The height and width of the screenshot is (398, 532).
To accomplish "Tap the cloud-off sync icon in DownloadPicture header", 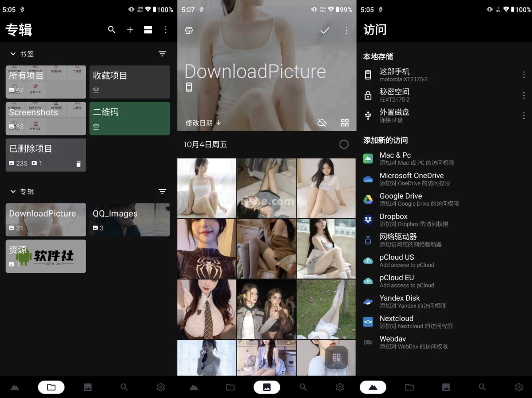I will [x=322, y=122].
